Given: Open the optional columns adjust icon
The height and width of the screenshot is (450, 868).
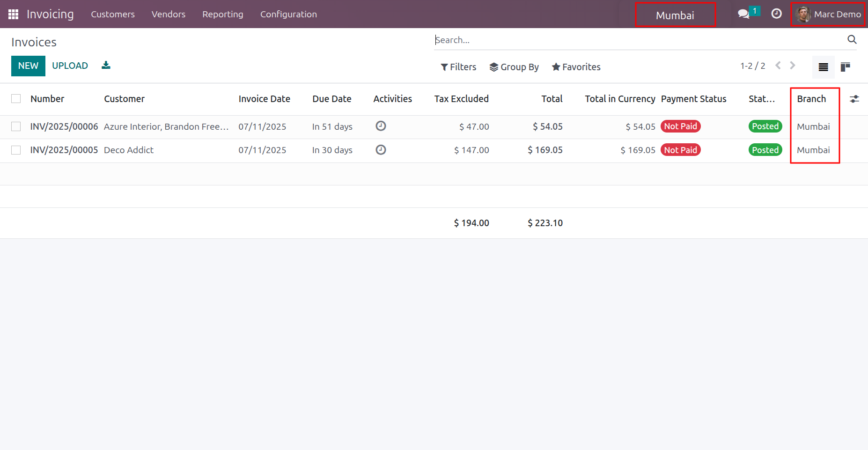Looking at the screenshot, I should (x=854, y=99).
